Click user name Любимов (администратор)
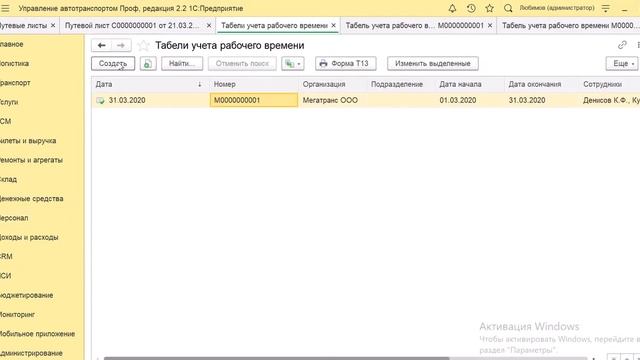The height and width of the screenshot is (360, 640). coord(557,8)
